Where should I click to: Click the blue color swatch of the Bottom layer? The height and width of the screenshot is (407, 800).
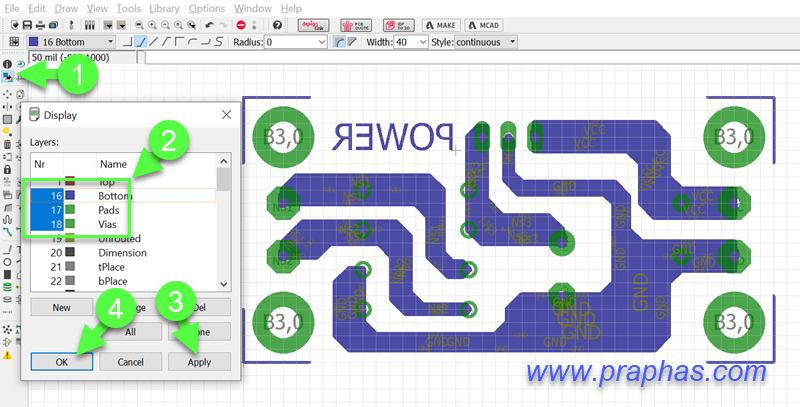click(x=70, y=195)
